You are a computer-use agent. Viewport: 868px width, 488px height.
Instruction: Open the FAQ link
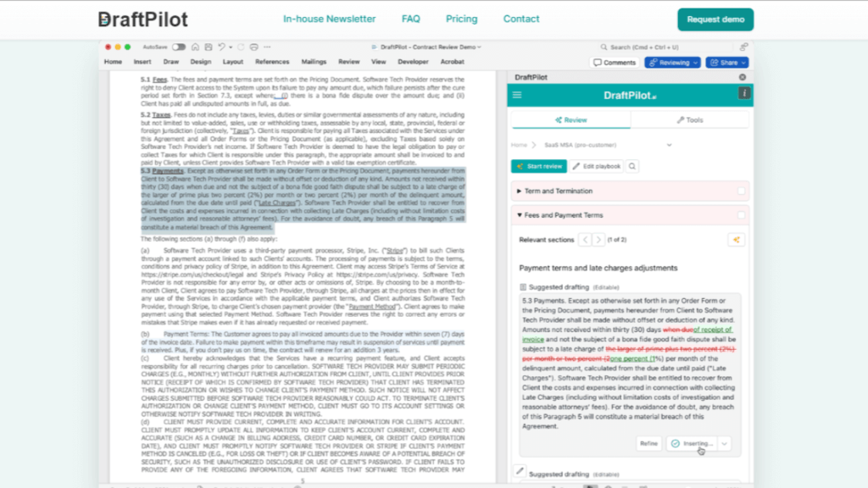coord(411,19)
